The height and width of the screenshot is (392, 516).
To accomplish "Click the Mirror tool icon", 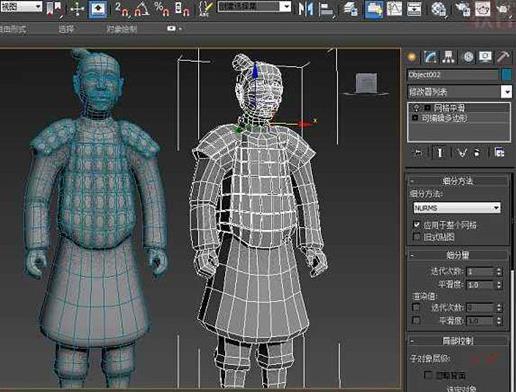I will click(x=305, y=9).
